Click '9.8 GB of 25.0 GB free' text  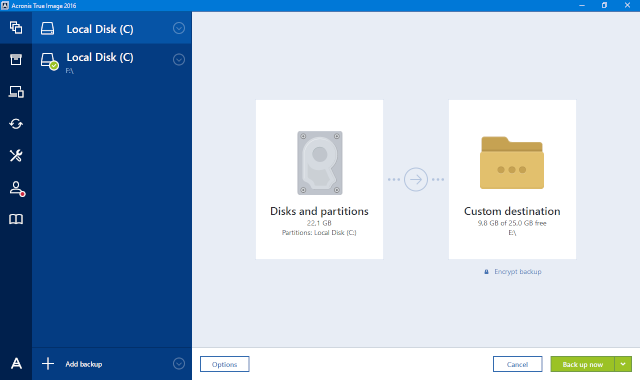(x=512, y=223)
